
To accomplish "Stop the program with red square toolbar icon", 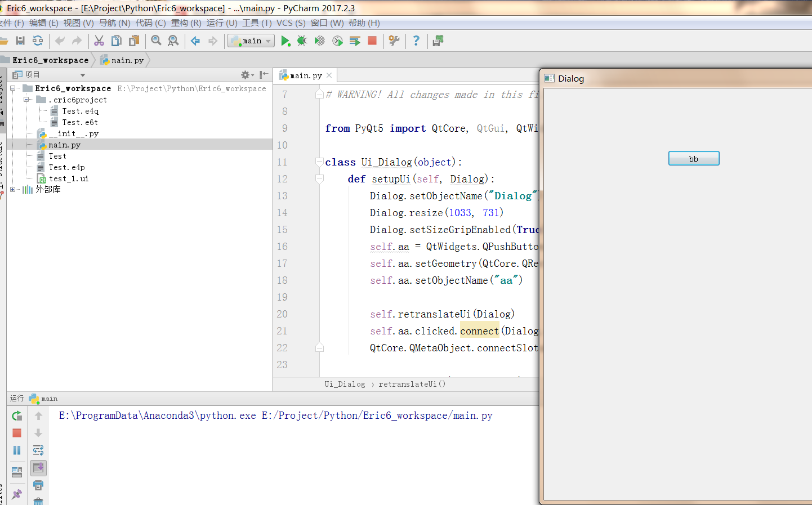I will click(372, 41).
